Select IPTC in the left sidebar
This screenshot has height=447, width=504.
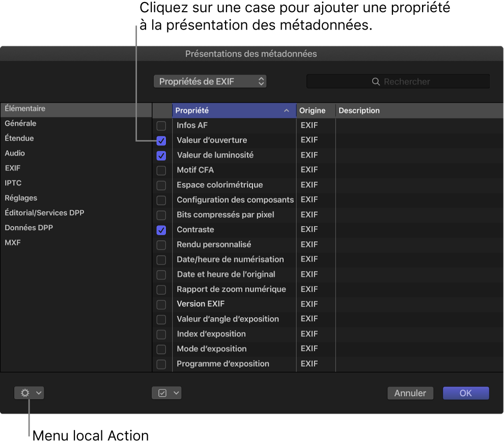(x=13, y=183)
